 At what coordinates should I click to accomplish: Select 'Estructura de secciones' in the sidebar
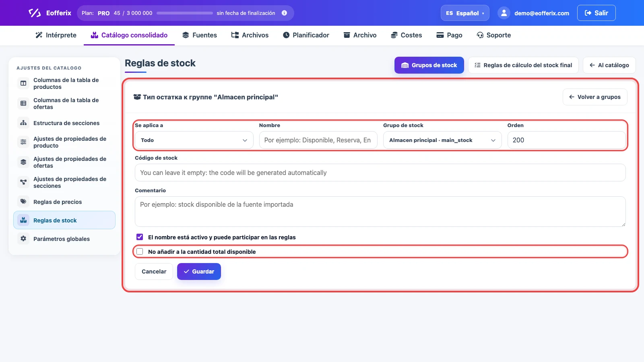coord(64,123)
